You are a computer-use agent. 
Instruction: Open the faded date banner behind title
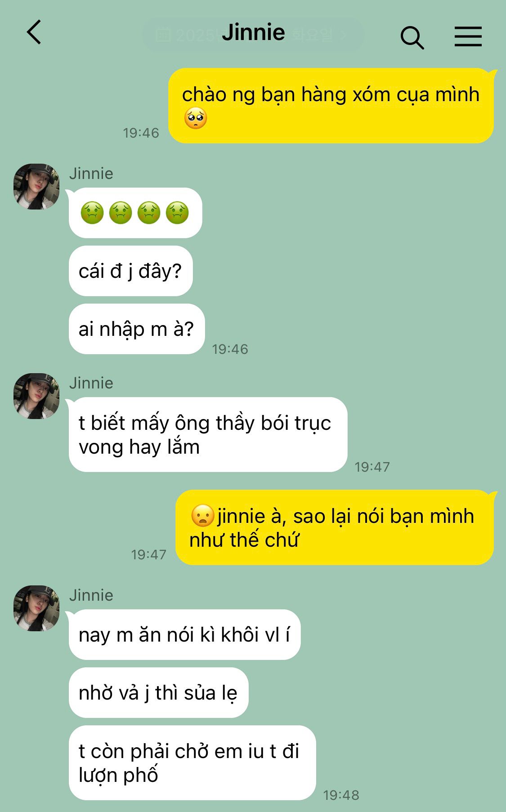pos(253,35)
